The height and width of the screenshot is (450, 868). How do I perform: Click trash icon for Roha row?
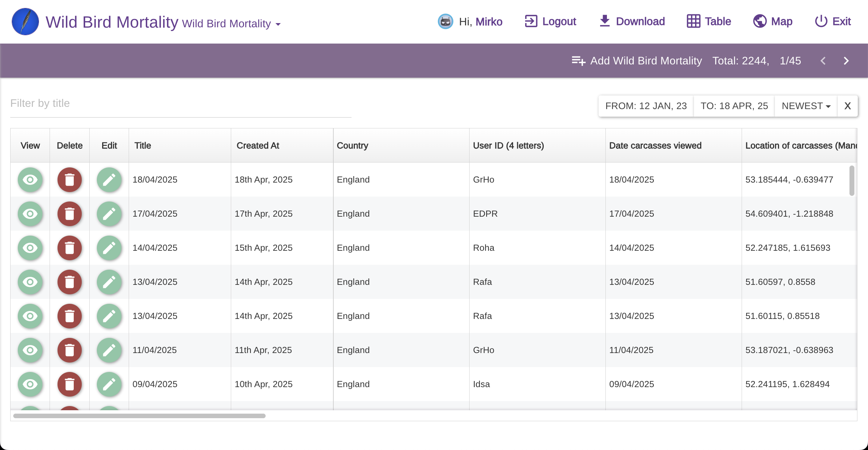click(70, 248)
